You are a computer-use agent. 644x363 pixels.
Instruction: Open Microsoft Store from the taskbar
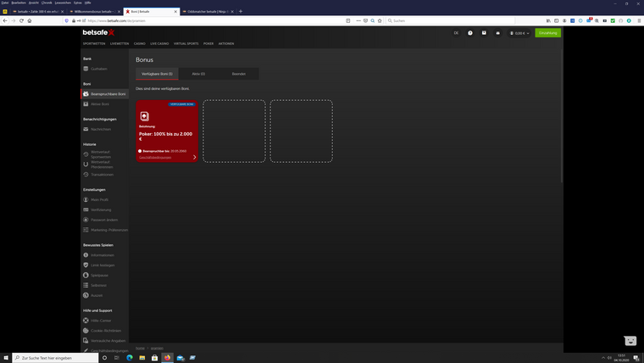155,358
